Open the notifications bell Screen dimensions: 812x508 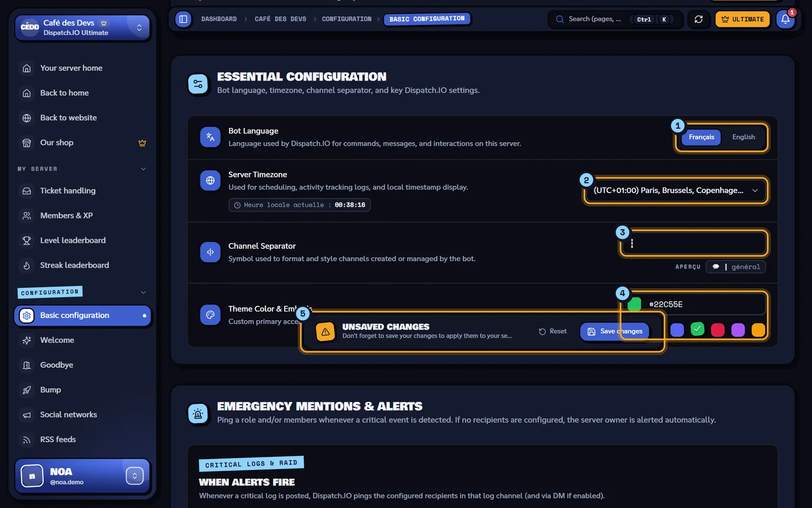tap(785, 19)
